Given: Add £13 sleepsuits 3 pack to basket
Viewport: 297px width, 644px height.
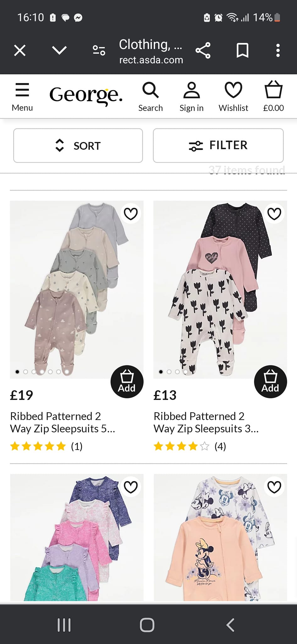Looking at the screenshot, I should 270,382.
